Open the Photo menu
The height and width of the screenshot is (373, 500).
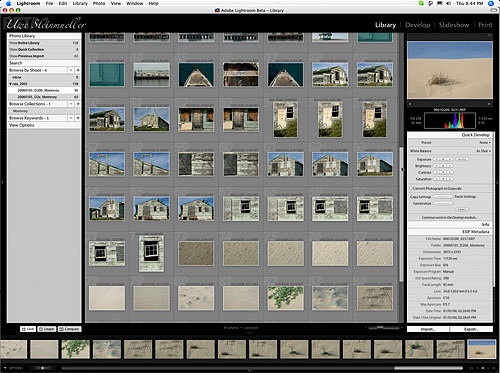[99, 3]
